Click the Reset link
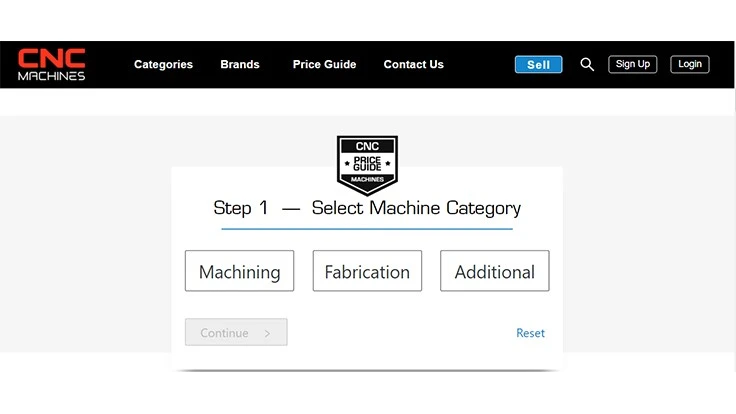 530,333
